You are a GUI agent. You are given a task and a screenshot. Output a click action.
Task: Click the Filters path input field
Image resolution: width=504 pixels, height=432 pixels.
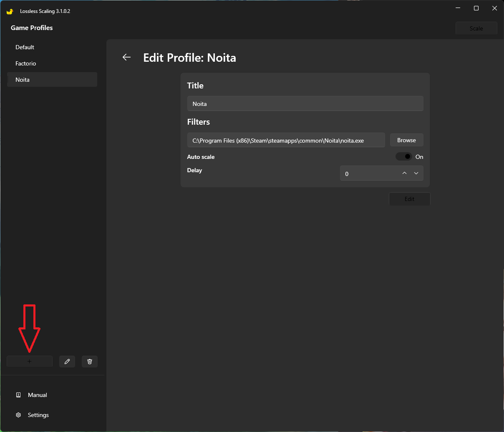tap(286, 141)
